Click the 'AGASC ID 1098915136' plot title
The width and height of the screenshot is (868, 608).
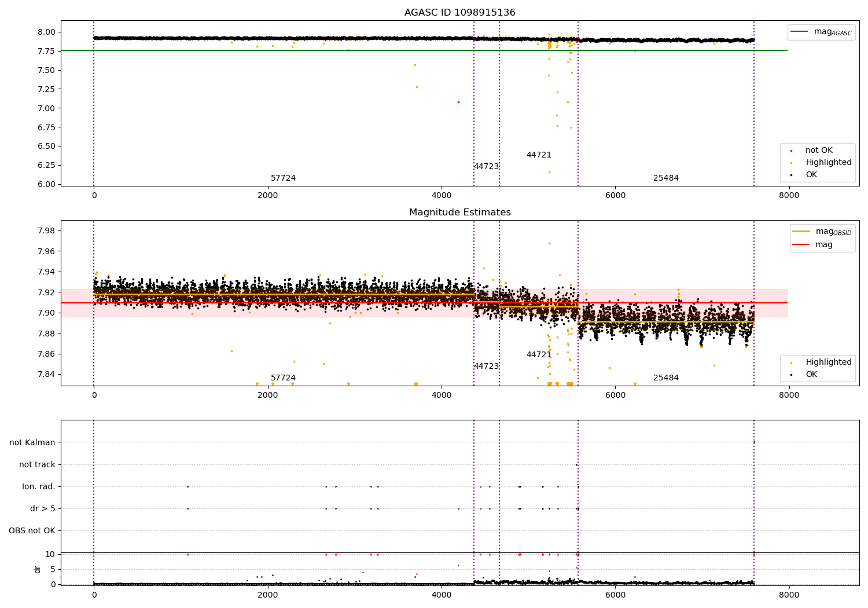point(459,13)
